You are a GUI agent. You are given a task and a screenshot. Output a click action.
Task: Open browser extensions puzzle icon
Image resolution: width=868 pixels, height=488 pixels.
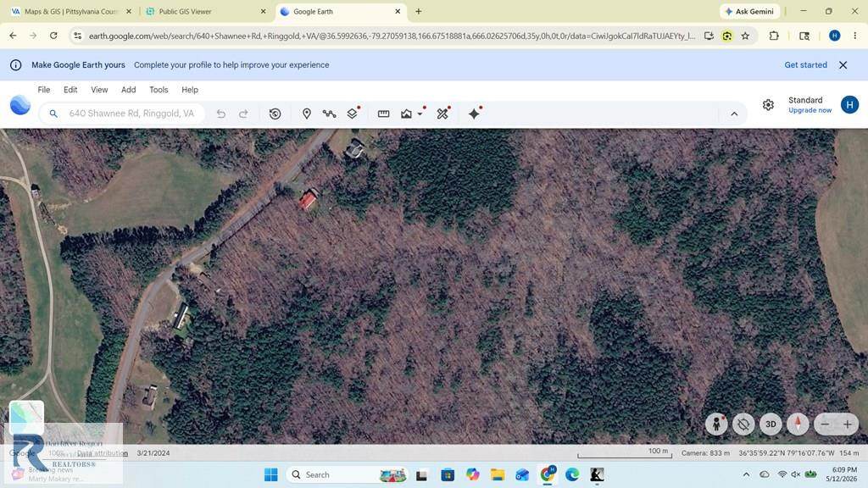coord(774,36)
